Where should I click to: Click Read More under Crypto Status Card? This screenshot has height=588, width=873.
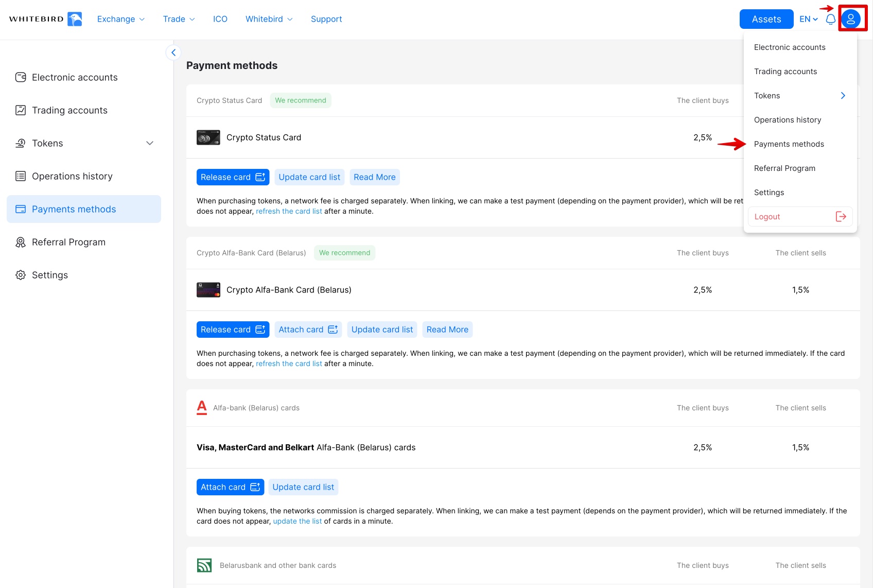point(375,177)
